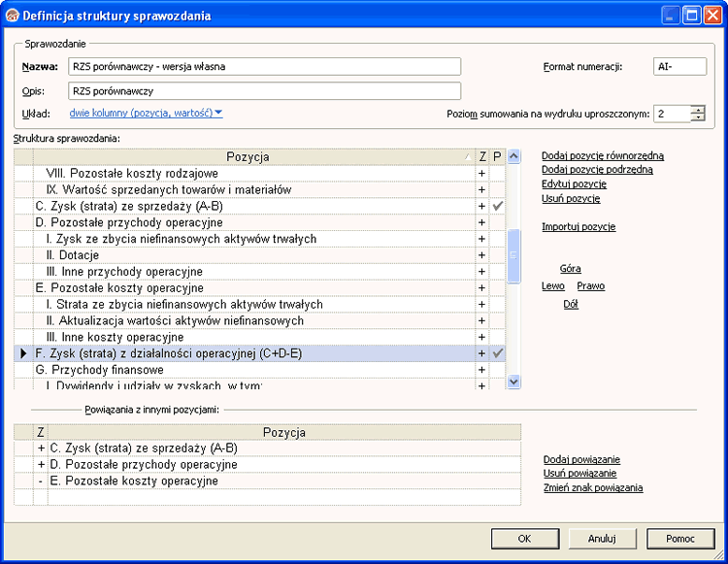This screenshot has height=564, width=728.
Task: Click Dodaj pozycję równorzędną link
Action: pos(603,155)
